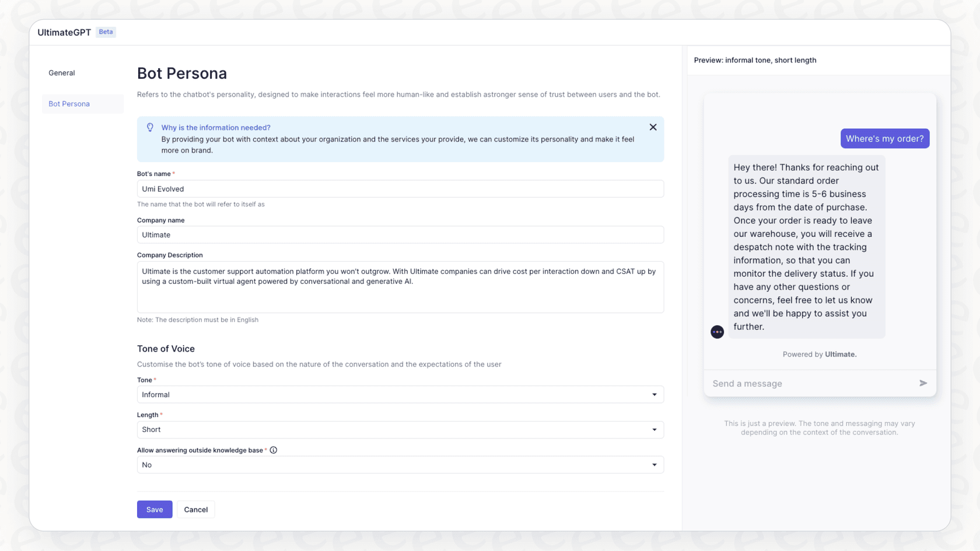Click the 'Send a message' input box

click(805, 383)
